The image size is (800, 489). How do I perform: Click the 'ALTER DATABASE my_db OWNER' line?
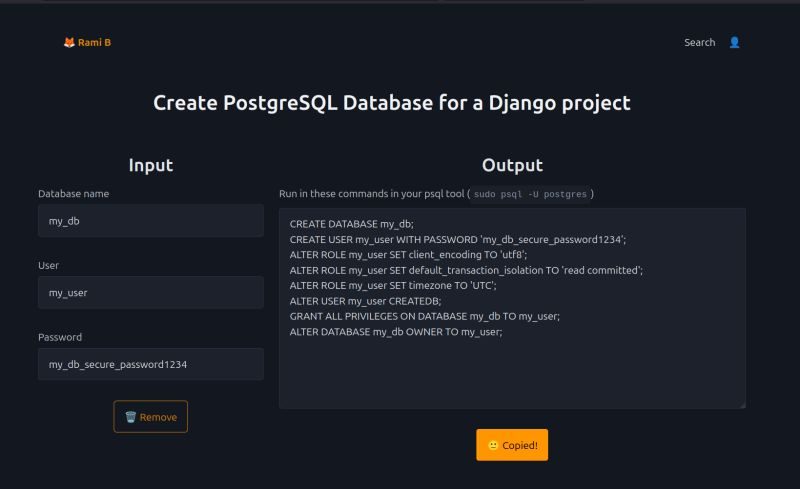click(396, 332)
